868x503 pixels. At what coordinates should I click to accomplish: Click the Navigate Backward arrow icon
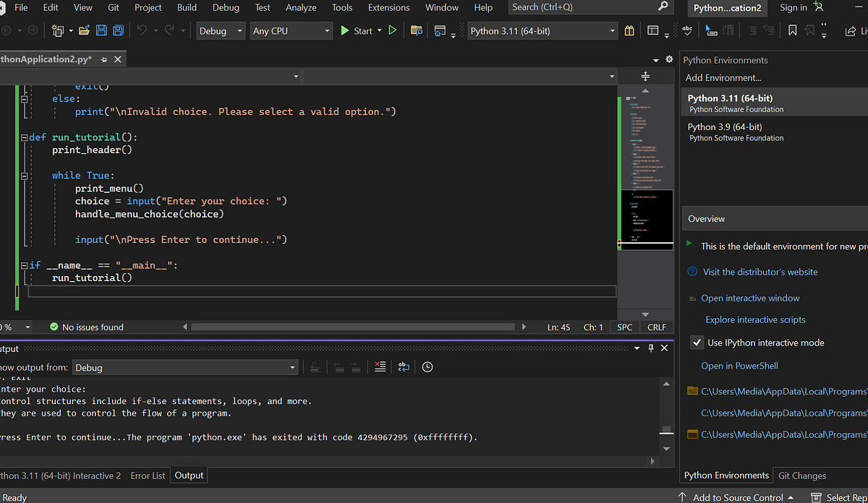(7, 30)
